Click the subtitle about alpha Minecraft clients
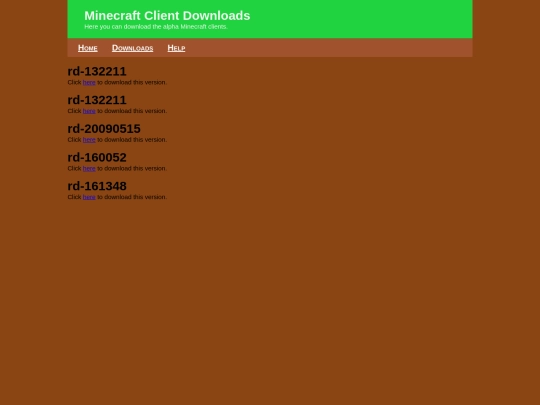Screen dimensions: 540x405 click(x=156, y=27)
